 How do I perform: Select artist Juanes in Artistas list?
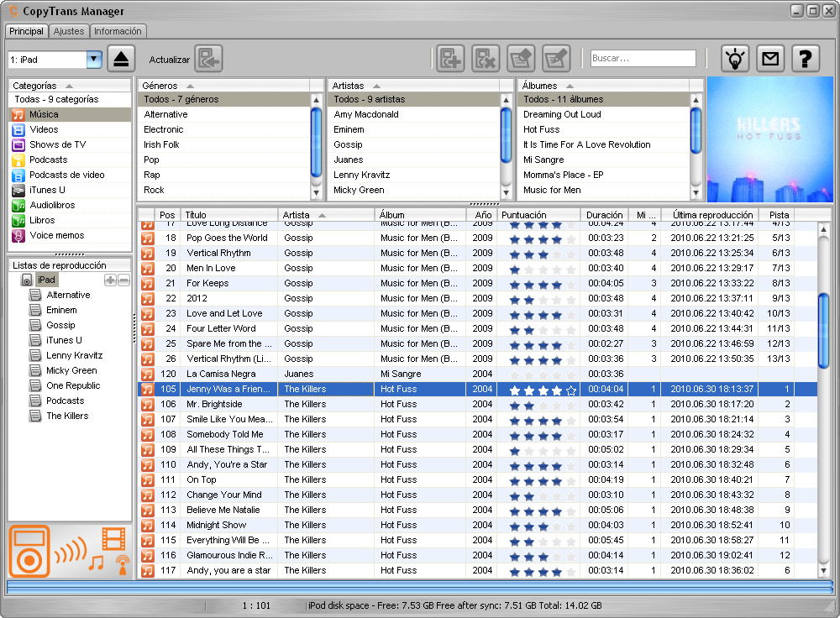point(413,160)
